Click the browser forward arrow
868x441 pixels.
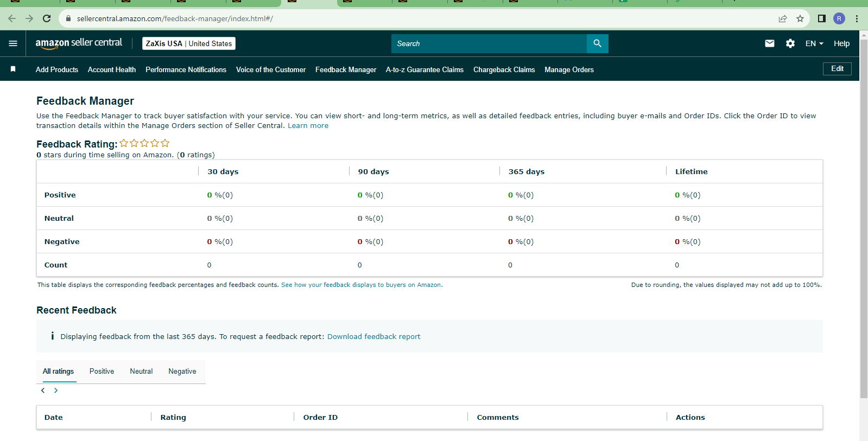pos(29,18)
